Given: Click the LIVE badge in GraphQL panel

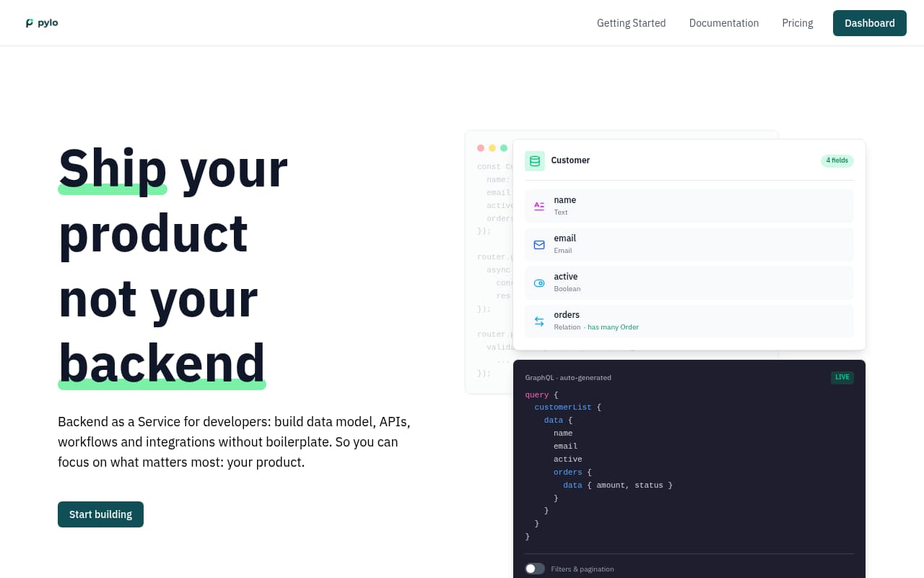Looking at the screenshot, I should coord(842,377).
